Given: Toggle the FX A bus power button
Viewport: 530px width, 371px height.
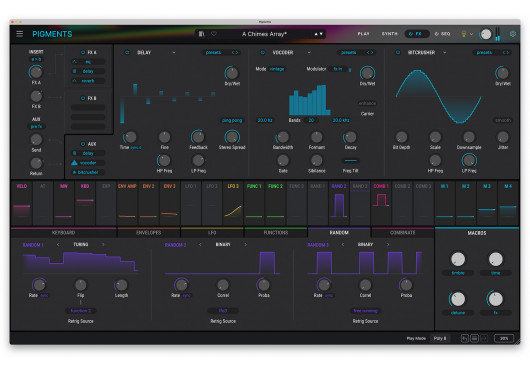Looking at the screenshot, I should pos(82,52).
